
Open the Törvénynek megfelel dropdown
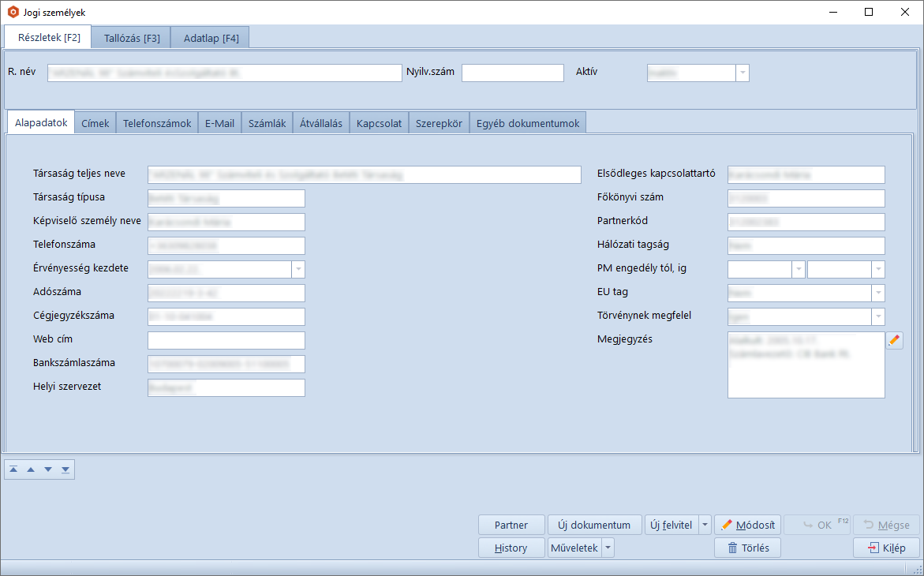tap(877, 316)
